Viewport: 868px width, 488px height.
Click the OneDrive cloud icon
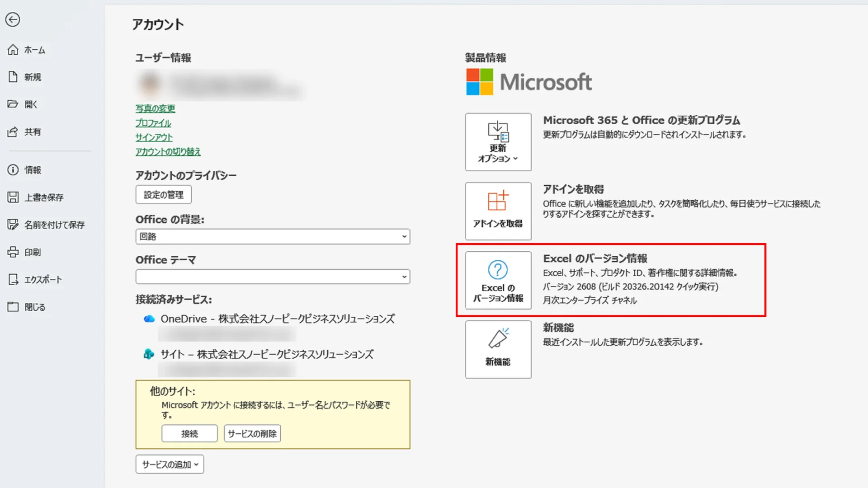[x=149, y=319]
